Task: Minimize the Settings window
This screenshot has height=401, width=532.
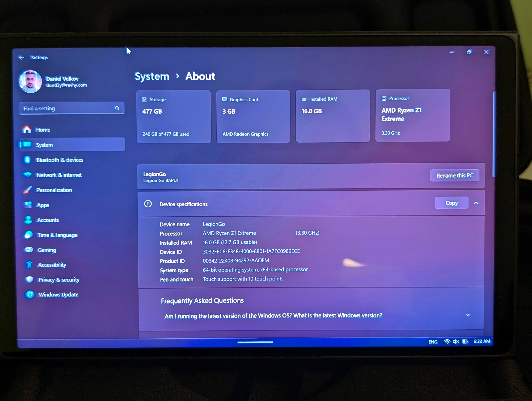Action: point(452,52)
